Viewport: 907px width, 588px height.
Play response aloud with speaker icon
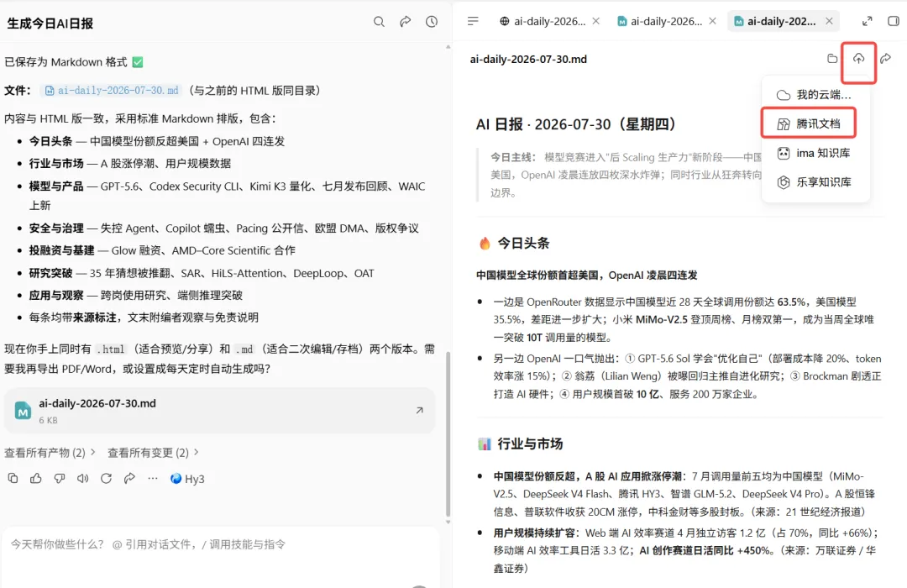pyautogui.click(x=82, y=478)
